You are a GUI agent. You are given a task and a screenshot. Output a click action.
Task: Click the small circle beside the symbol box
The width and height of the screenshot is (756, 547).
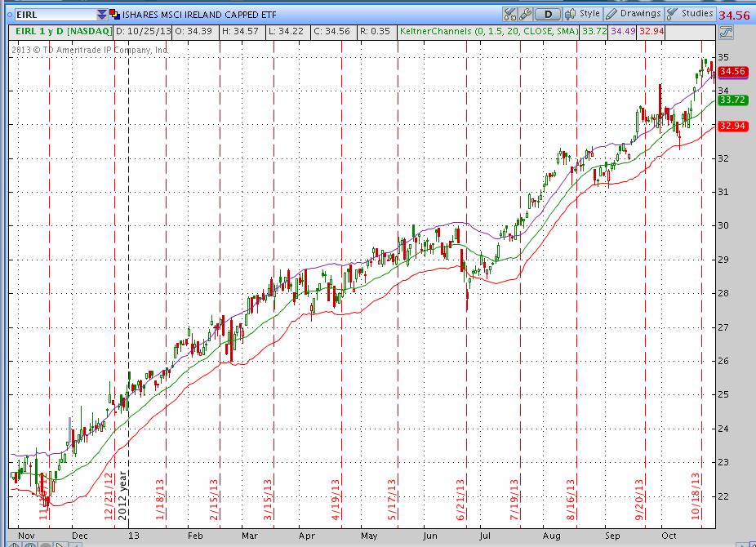10,15
